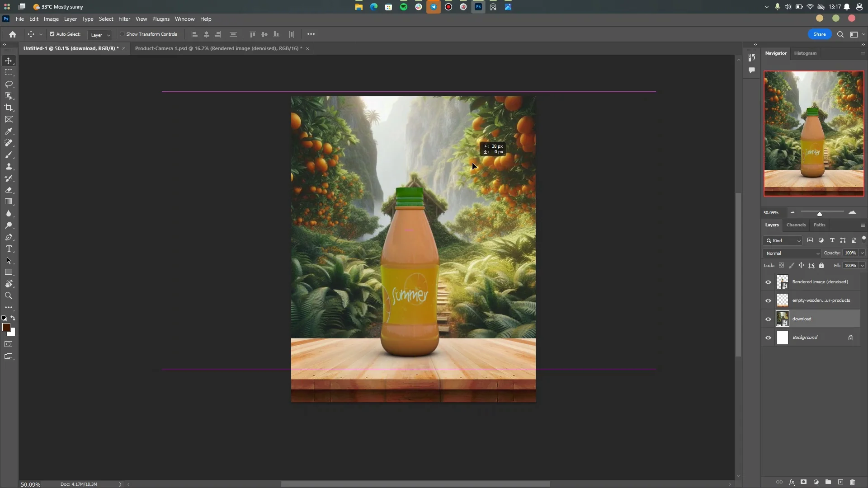Click the Share button
The height and width of the screenshot is (488, 868).
[x=819, y=34]
